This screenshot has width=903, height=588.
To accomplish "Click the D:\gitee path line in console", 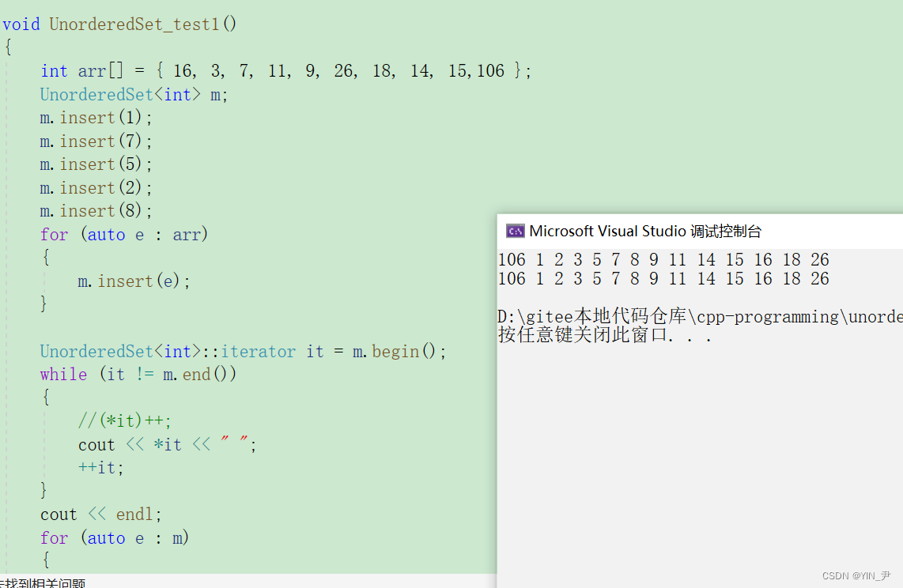I will point(701,316).
